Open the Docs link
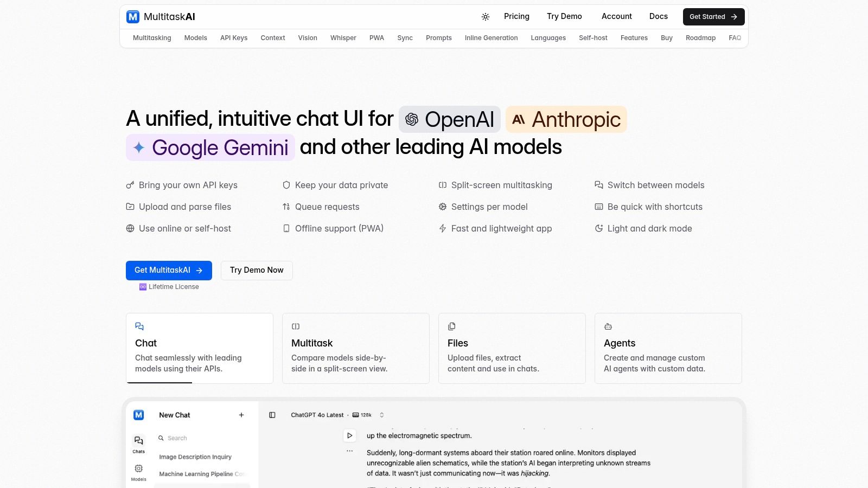The image size is (868, 488). coord(659,16)
